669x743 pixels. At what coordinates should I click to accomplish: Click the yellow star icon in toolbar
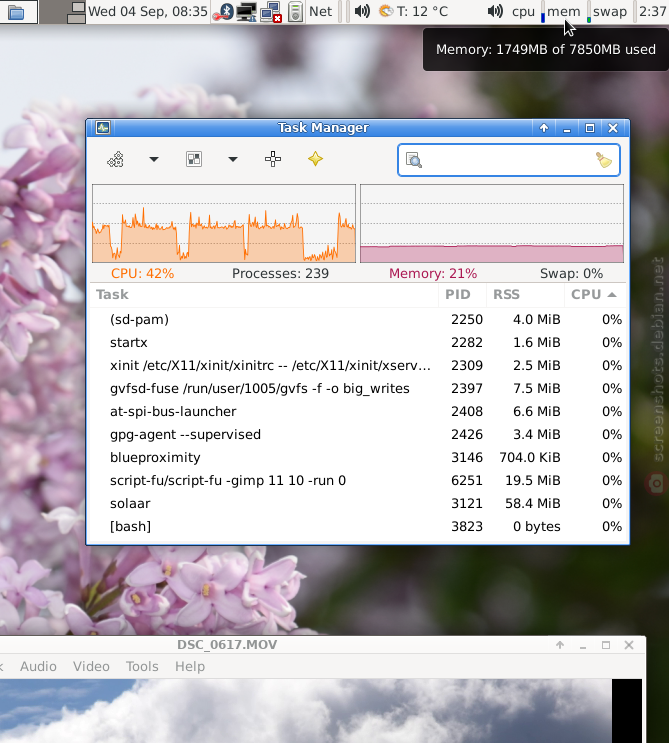[316, 159]
